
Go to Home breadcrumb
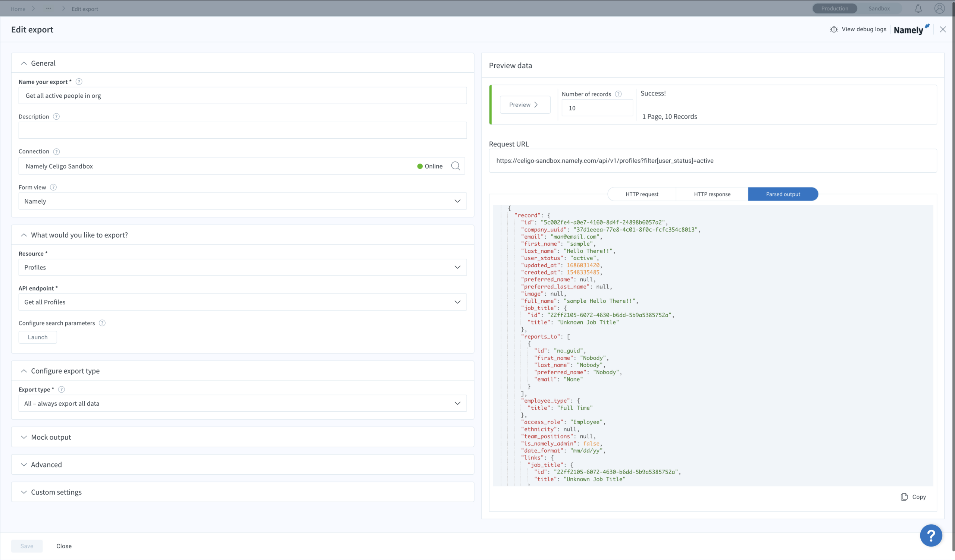pos(18,9)
